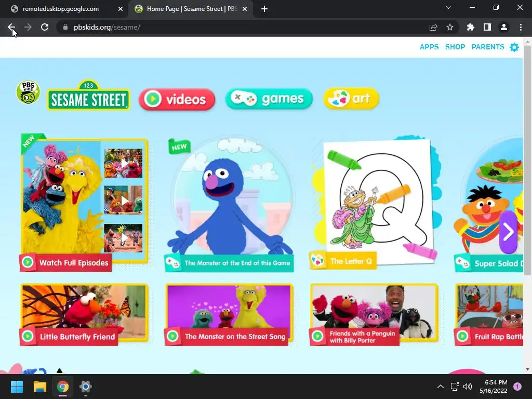Click the browser forward arrow

(28, 27)
